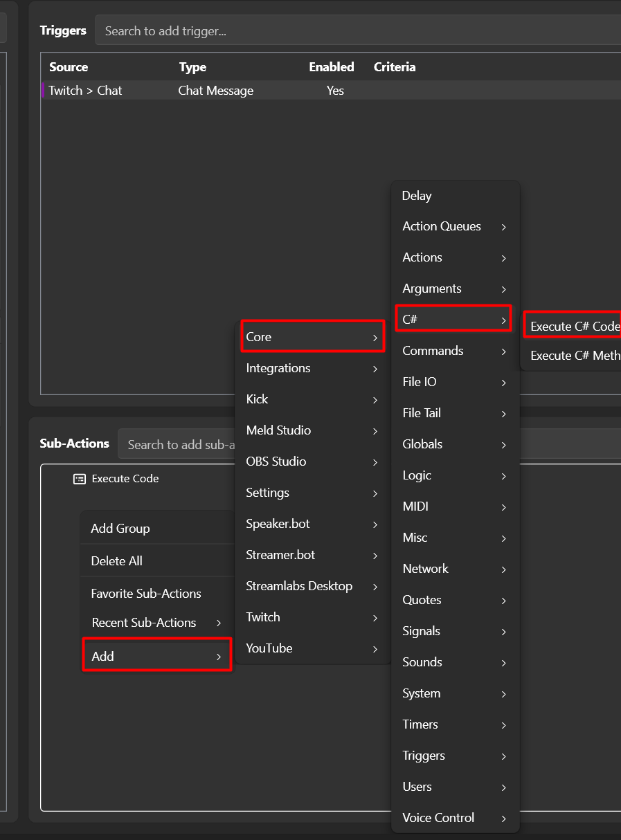This screenshot has width=621, height=840.
Task: Expand the Core submenu
Action: [x=312, y=337]
